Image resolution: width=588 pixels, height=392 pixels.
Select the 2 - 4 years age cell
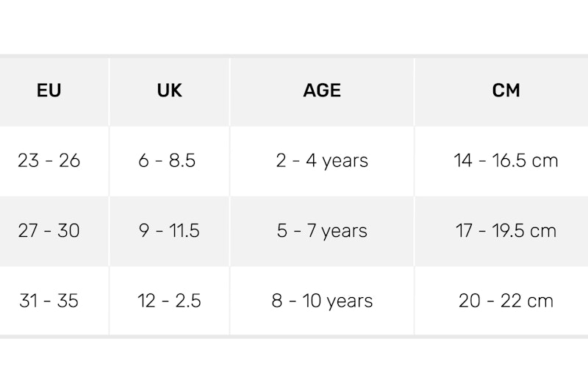322,160
